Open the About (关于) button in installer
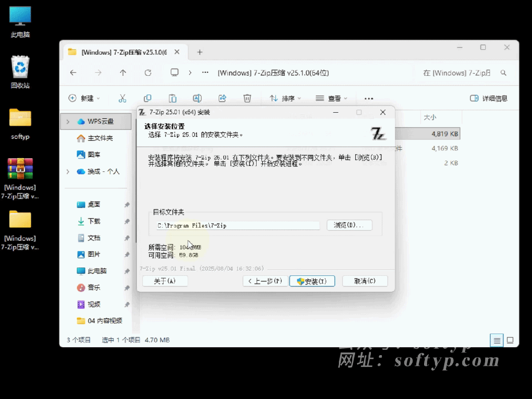532x399 pixels. 165,281
